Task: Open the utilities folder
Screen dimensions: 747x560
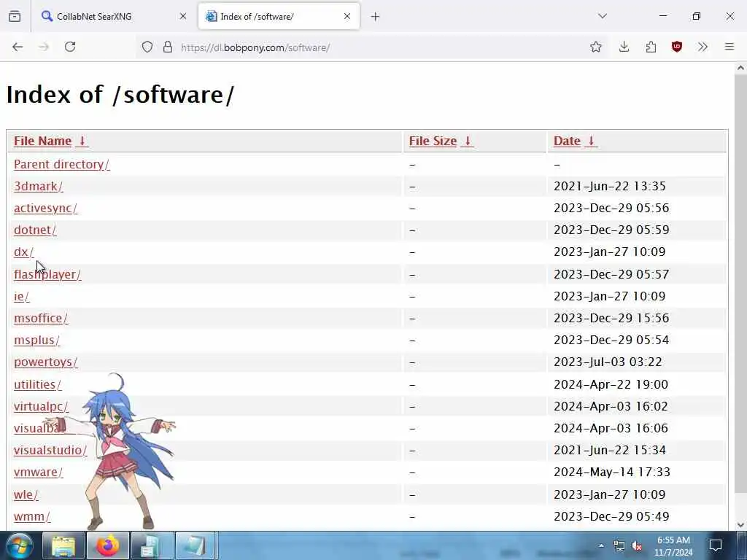Action: [x=38, y=384]
